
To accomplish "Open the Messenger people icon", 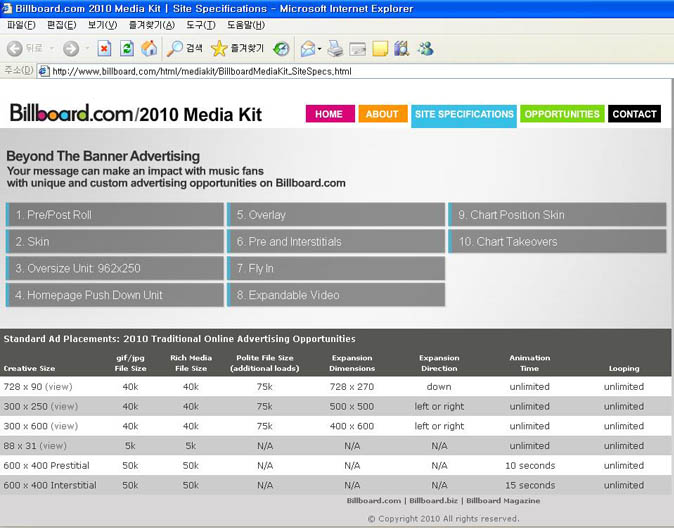I will 425,48.
